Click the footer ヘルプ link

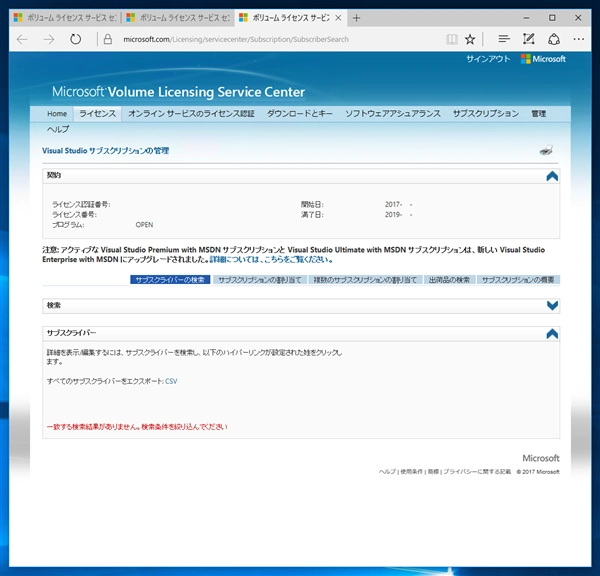pyautogui.click(x=387, y=472)
